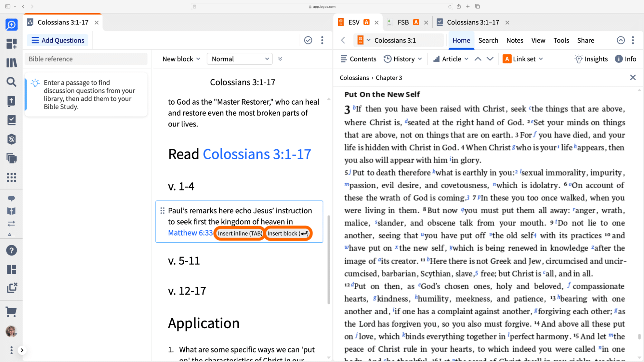Open the resource Info button
The image size is (644, 362).
(x=626, y=59)
